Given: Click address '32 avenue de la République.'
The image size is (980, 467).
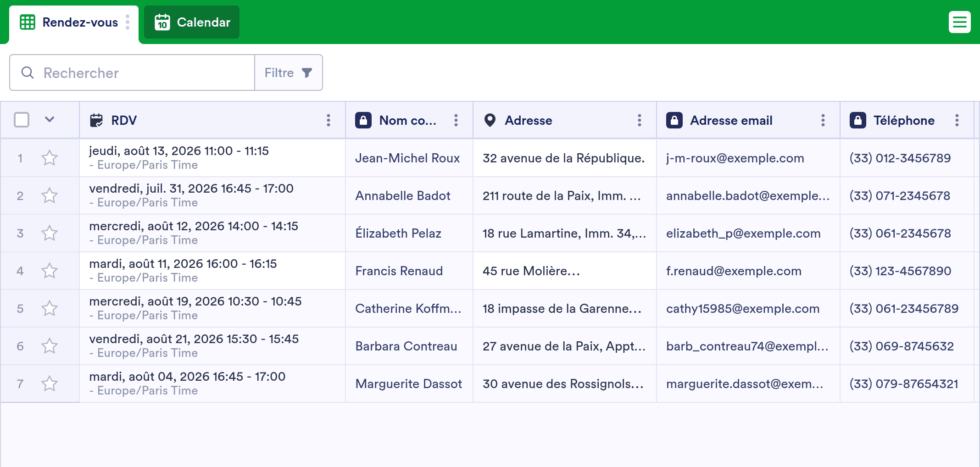Looking at the screenshot, I should 563,158.
